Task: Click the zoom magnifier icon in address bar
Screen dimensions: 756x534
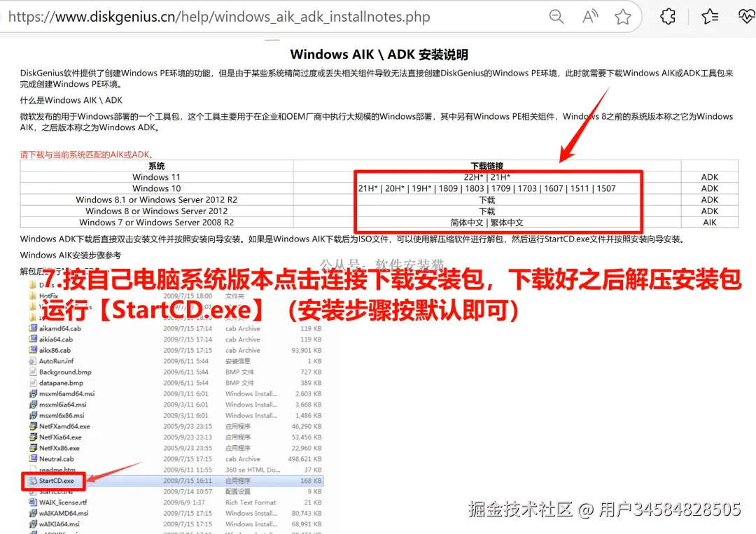Action: click(x=556, y=17)
